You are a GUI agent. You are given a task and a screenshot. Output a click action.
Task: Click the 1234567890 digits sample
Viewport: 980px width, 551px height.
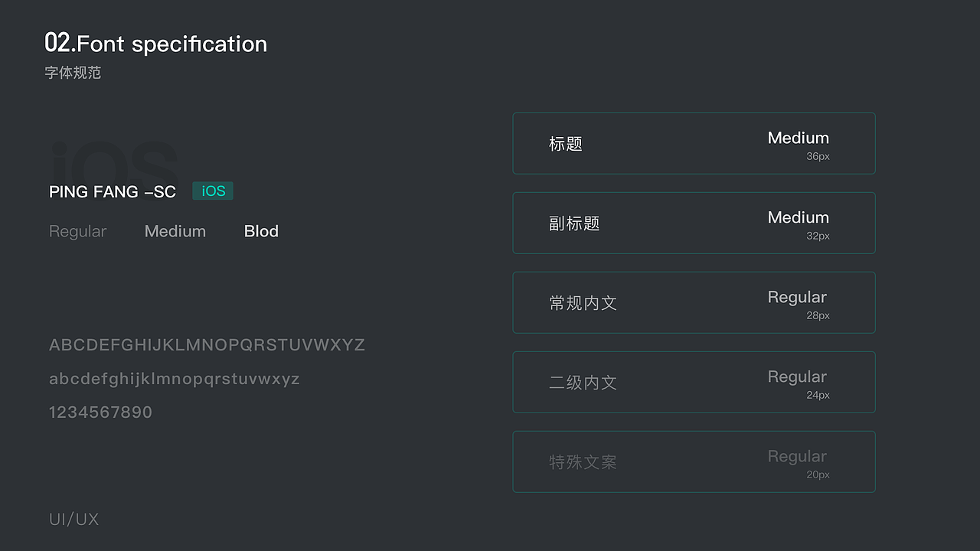point(100,412)
